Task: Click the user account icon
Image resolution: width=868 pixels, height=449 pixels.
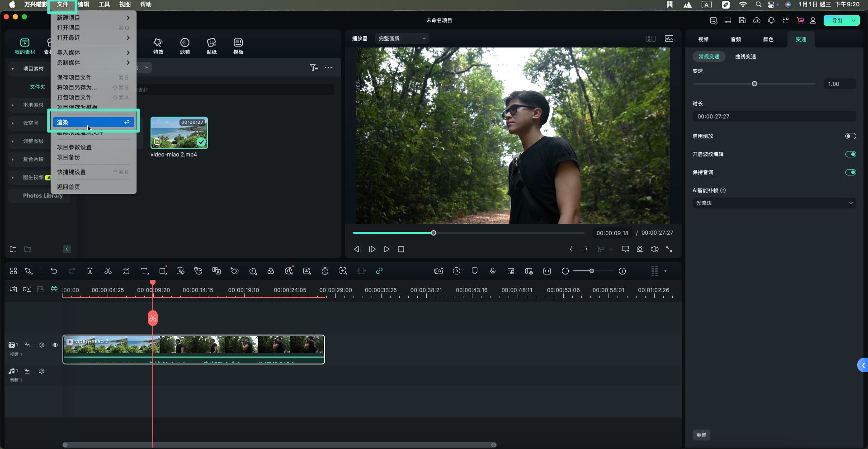Action: 813,20
